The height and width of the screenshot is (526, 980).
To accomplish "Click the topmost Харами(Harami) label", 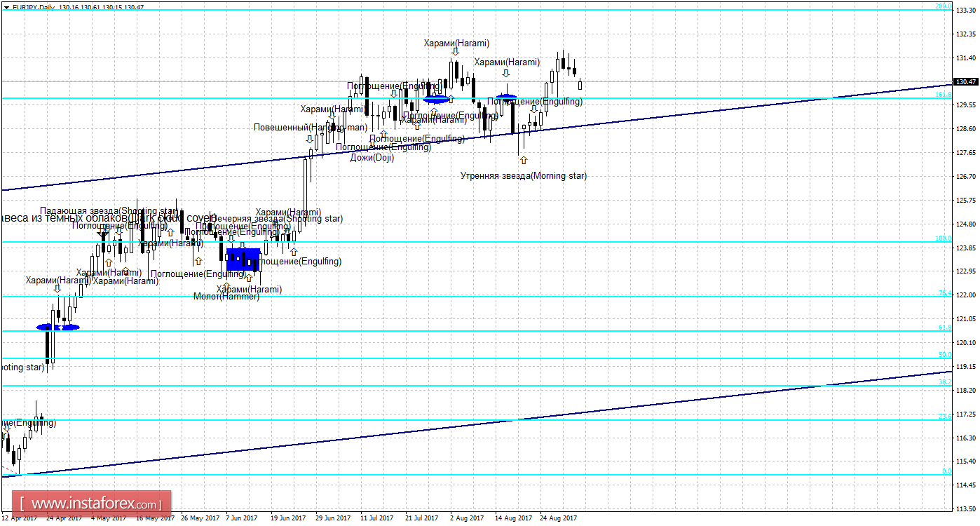I will point(456,43).
